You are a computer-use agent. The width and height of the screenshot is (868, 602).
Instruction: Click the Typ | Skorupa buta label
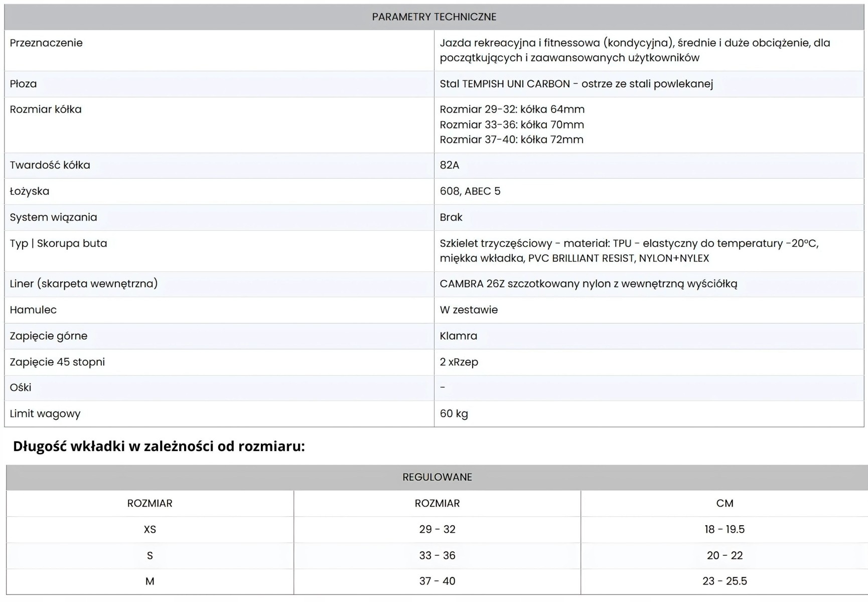point(59,243)
